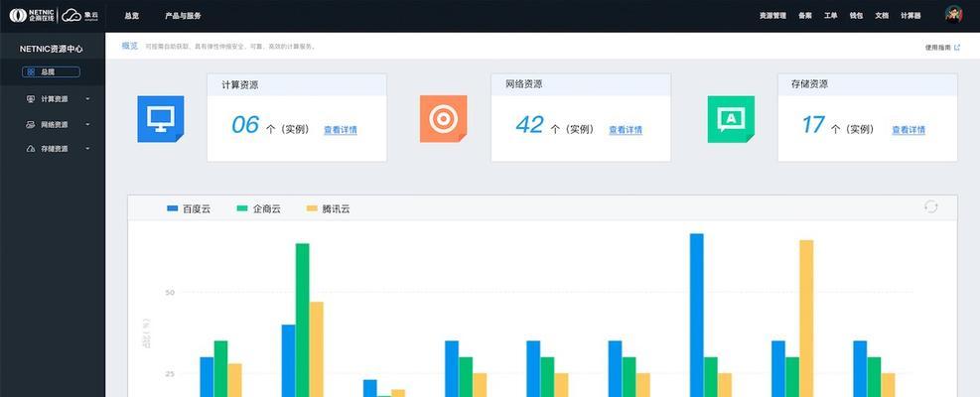The width and height of the screenshot is (980, 397).
Task: Expand the 存储资源 sidebar arrow
Action: pos(87,149)
